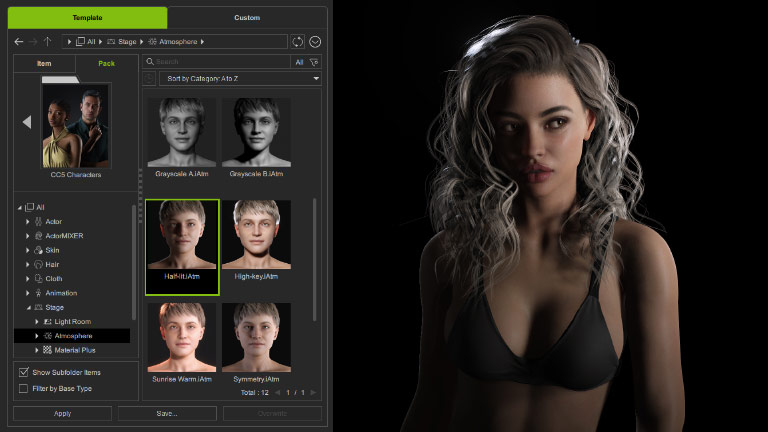Click the All root folder icon
This screenshot has width=768, height=432.
(29, 207)
